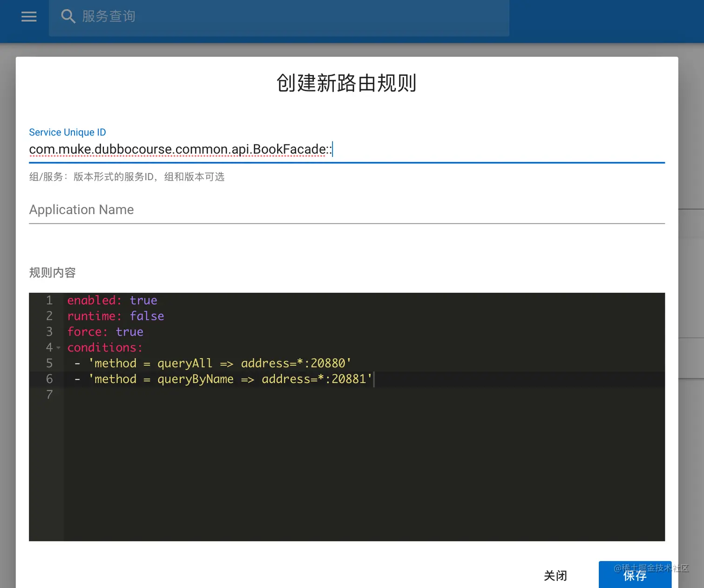
Task: Click line number 1 in the gutter
Action: pos(49,300)
